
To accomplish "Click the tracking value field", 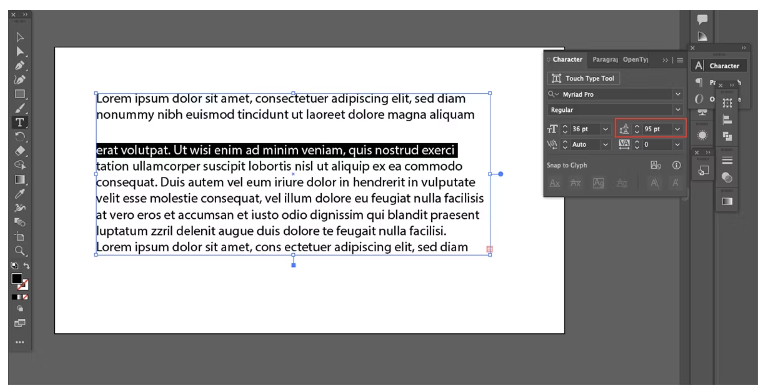I will pyautogui.click(x=657, y=145).
